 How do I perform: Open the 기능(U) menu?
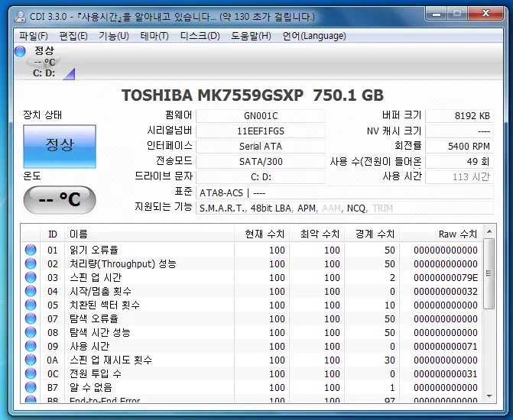coord(114,36)
